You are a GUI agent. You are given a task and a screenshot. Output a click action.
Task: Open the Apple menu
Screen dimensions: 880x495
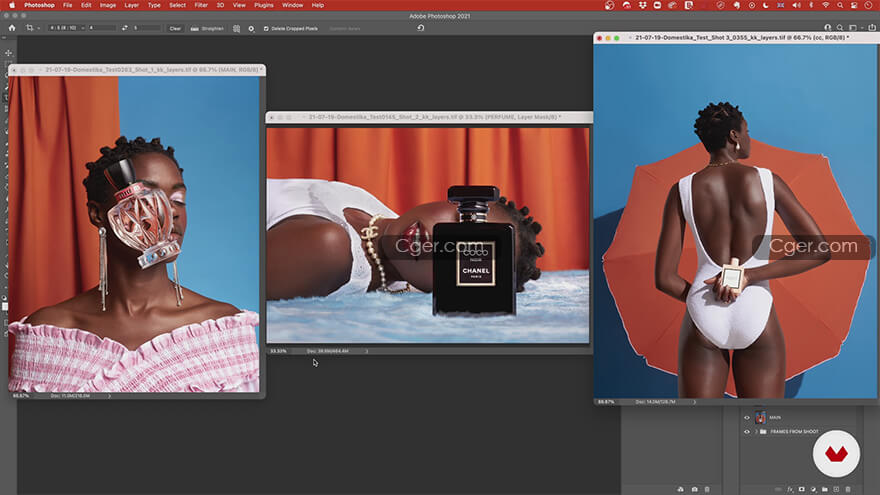click(x=11, y=5)
